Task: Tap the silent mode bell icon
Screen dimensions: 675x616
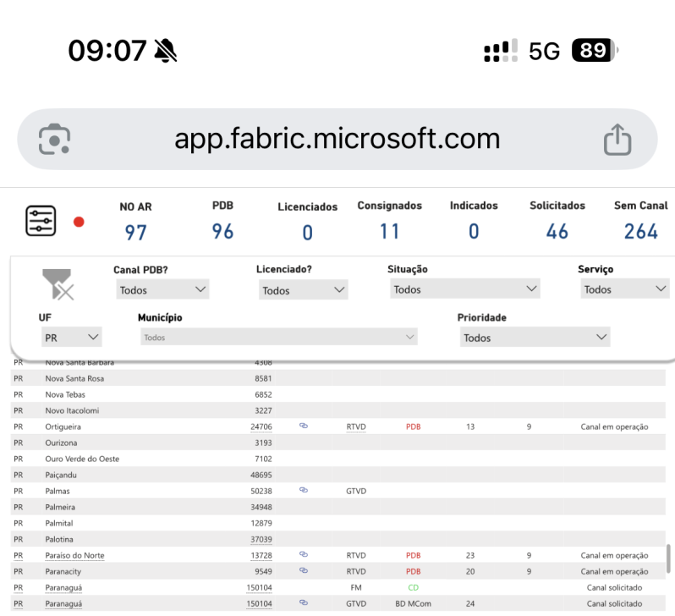Action: tap(166, 51)
